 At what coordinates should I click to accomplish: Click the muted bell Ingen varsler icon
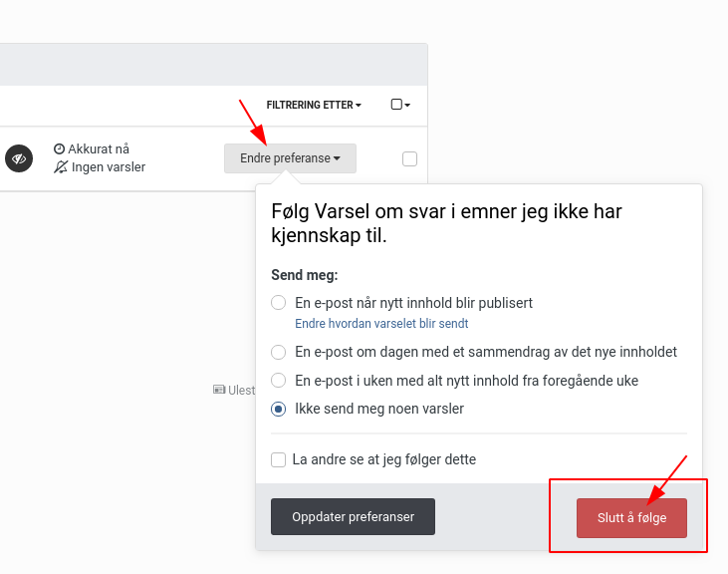(x=61, y=167)
